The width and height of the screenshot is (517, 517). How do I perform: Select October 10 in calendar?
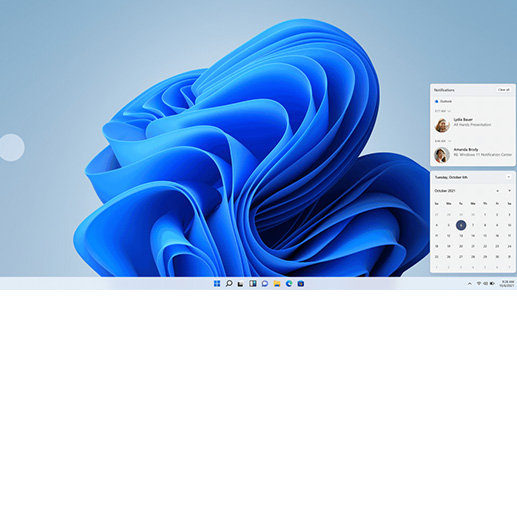(x=509, y=225)
